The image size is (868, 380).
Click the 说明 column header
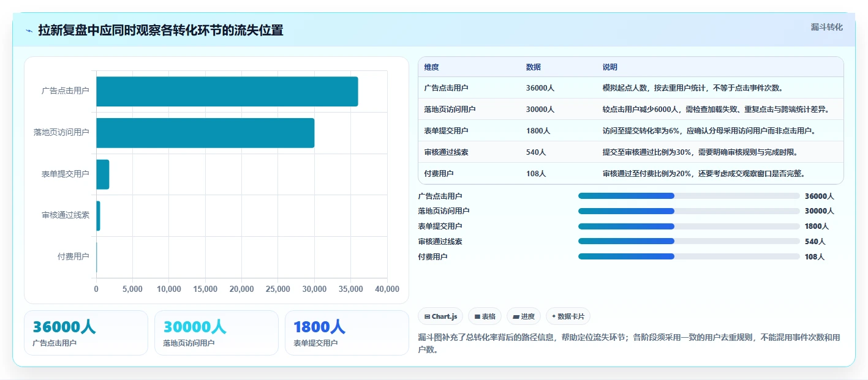coord(609,67)
